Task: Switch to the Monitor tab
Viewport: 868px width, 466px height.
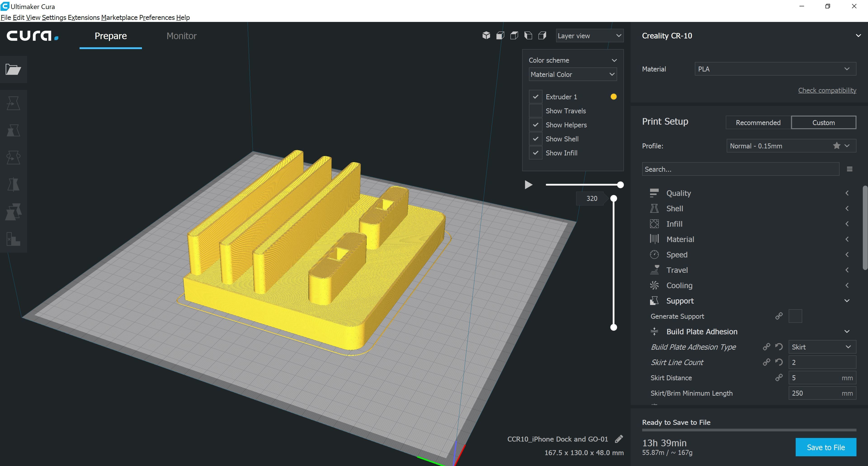Action: coord(181,36)
